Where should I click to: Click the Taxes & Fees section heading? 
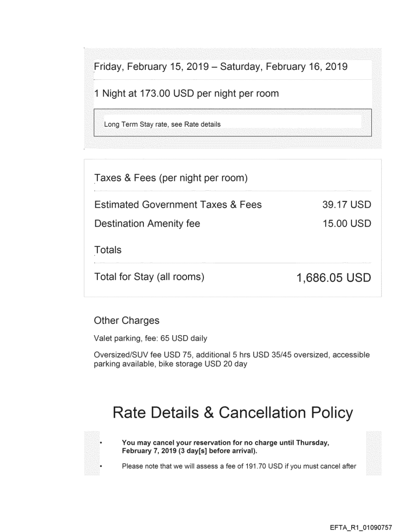click(171, 178)
